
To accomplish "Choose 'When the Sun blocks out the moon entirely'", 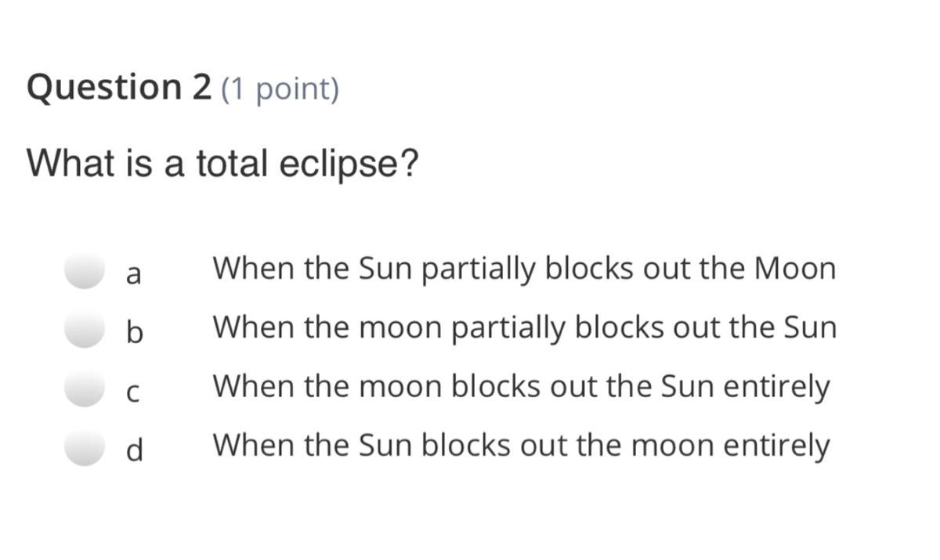I will tap(521, 446).
